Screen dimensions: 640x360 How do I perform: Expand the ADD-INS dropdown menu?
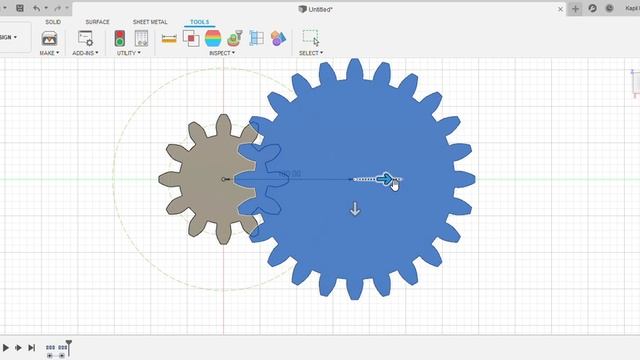pos(85,53)
